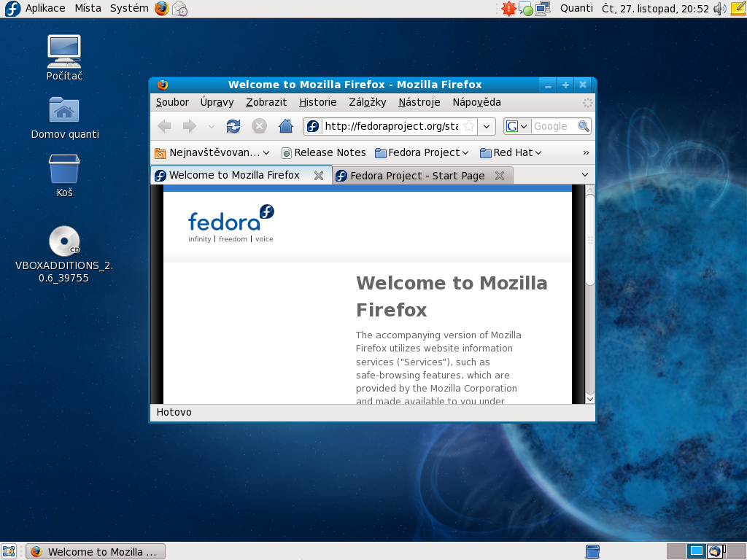The height and width of the screenshot is (560, 747).
Task: Open the Záložky menu
Action: [368, 102]
